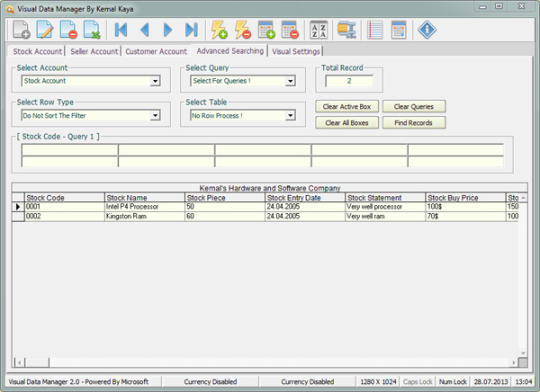Open the Visual Settings tab
540x392 pixels.
pyautogui.click(x=296, y=51)
